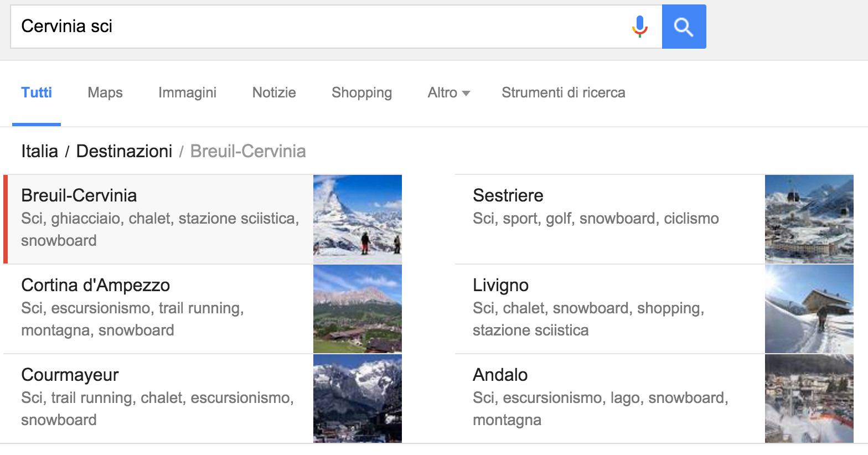Open the Sestriere resort thumbnail

coord(809,219)
